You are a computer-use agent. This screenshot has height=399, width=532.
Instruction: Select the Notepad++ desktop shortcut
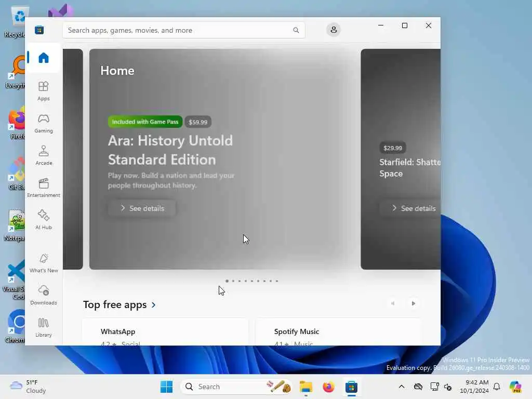click(15, 225)
